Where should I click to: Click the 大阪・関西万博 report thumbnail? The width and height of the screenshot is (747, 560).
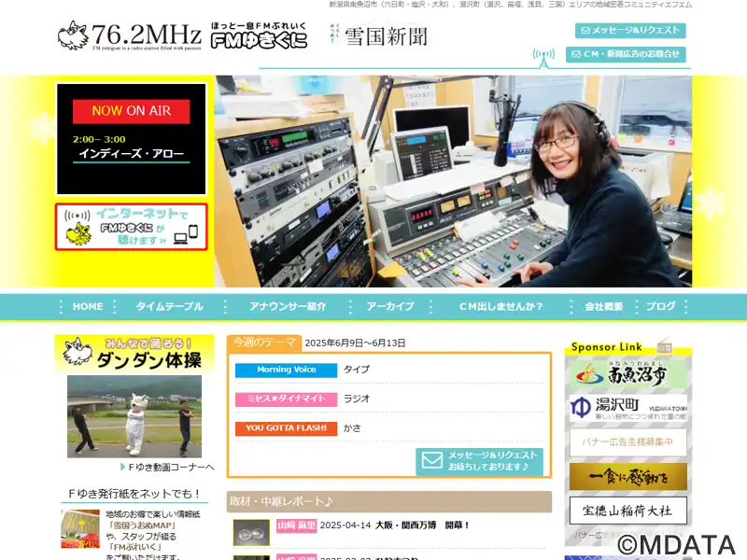251,532
